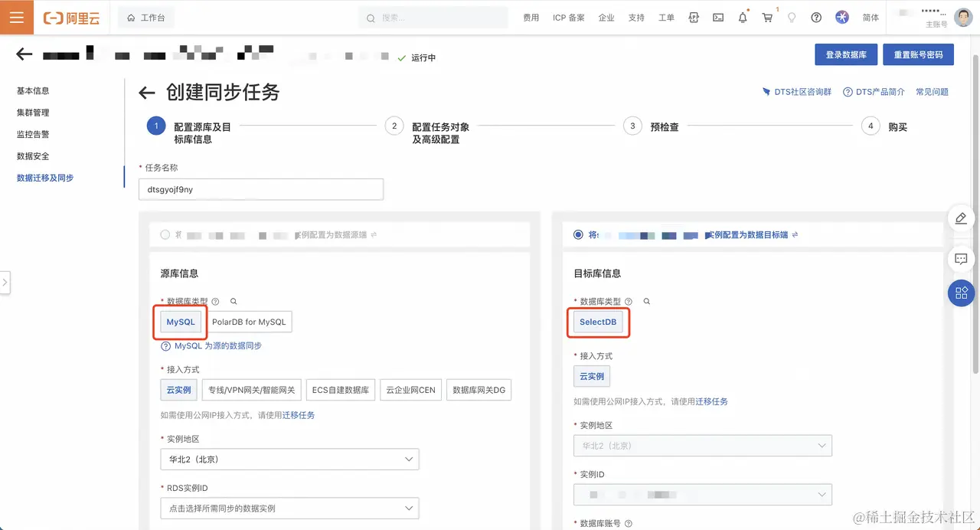Select source 云实例 access method
The width and height of the screenshot is (980, 530).
pos(178,390)
